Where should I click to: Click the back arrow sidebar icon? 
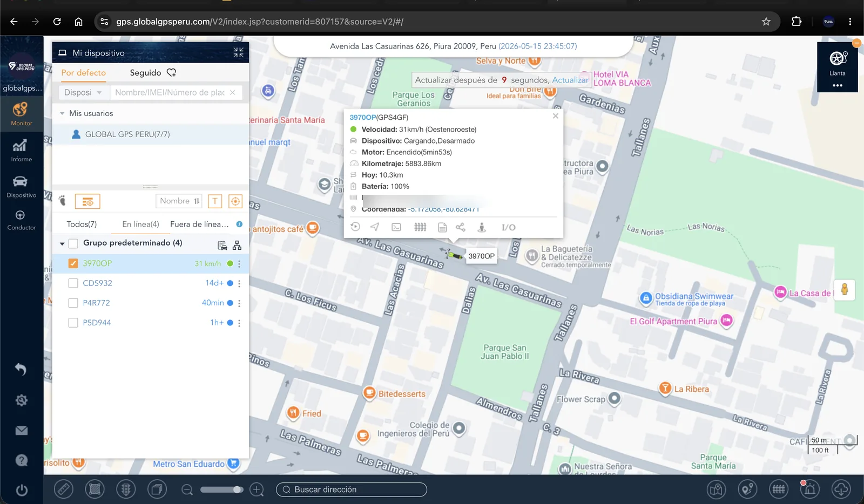(x=21, y=369)
